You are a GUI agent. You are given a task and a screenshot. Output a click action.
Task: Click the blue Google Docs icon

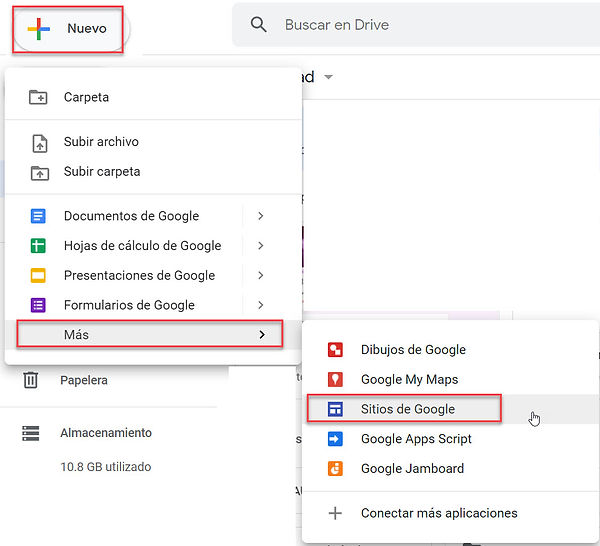[38, 216]
